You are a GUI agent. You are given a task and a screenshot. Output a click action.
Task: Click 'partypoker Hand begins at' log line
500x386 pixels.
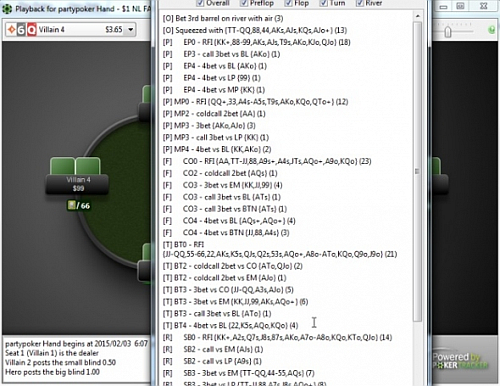click(76, 344)
